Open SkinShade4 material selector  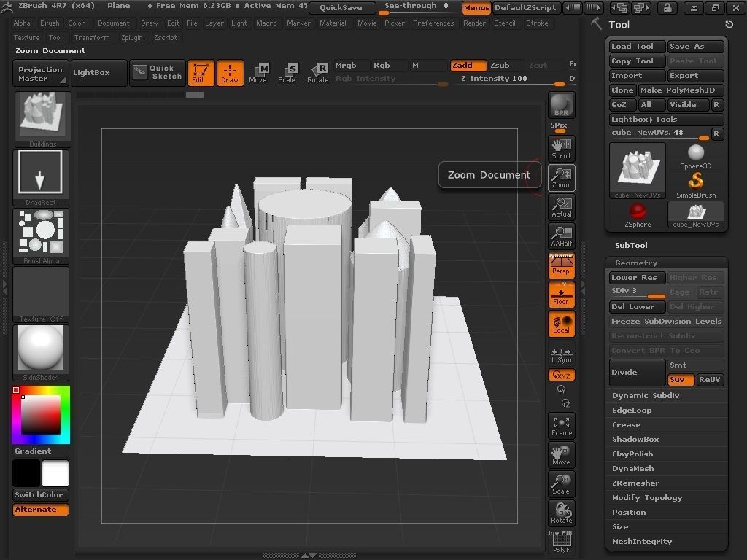(41, 353)
